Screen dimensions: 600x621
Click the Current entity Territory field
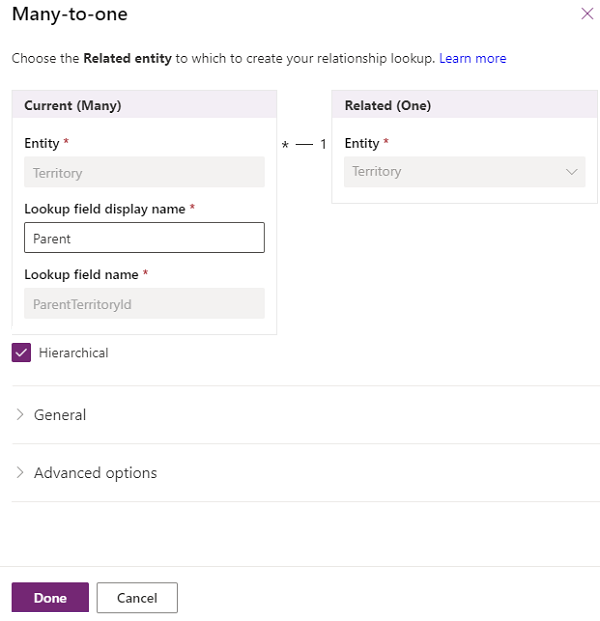click(144, 173)
